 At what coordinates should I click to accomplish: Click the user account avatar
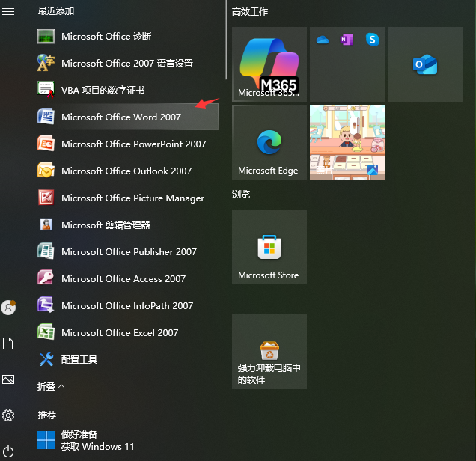(9, 307)
